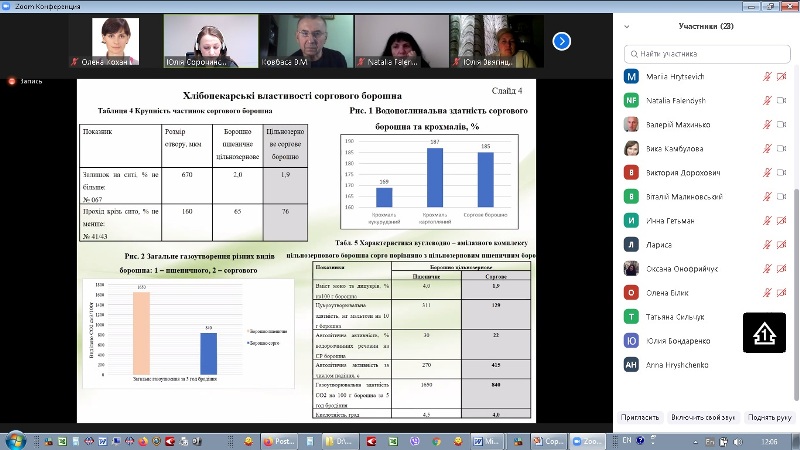Click Лариса's avatar icon
The image size is (800, 450).
(631, 244)
